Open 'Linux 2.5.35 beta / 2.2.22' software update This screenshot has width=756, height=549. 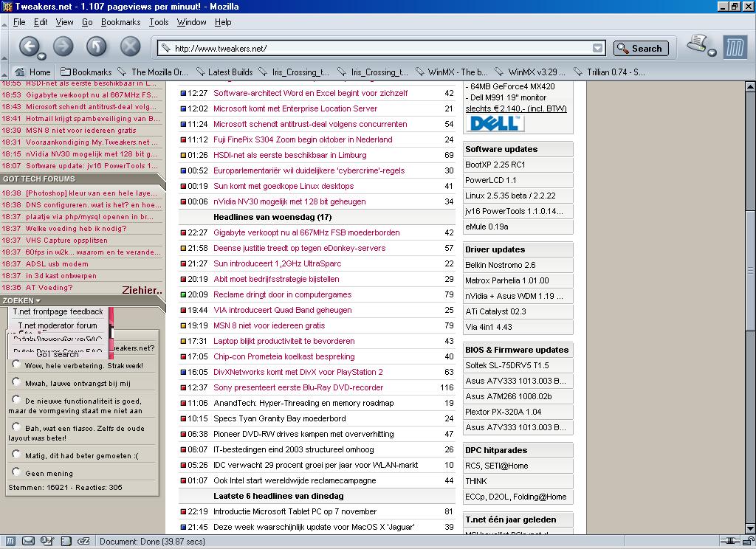(x=510, y=196)
